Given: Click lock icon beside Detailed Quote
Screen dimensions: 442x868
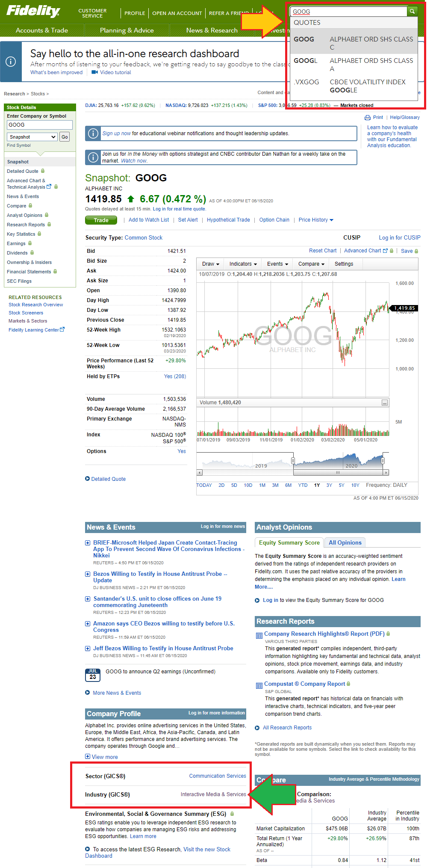Looking at the screenshot, I should click(x=43, y=171).
